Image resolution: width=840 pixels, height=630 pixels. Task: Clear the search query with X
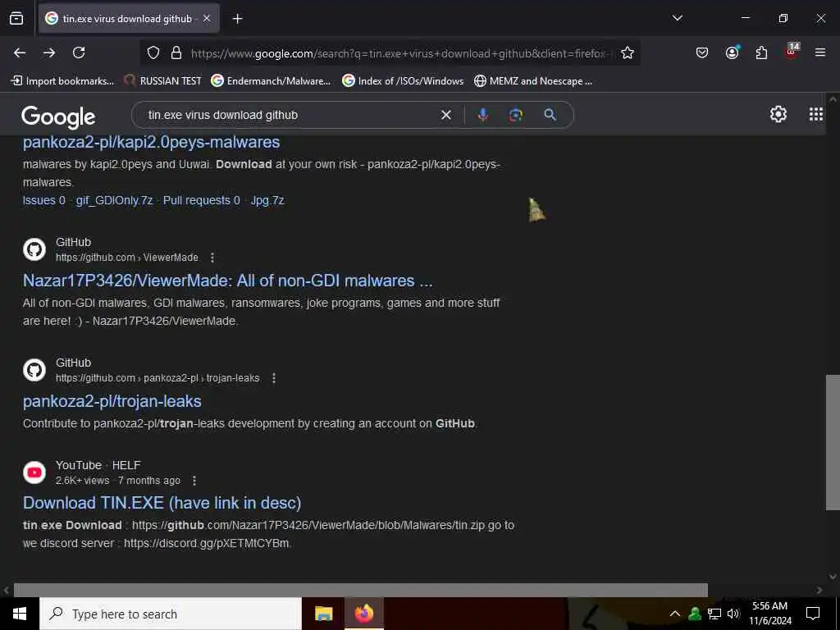pos(445,115)
